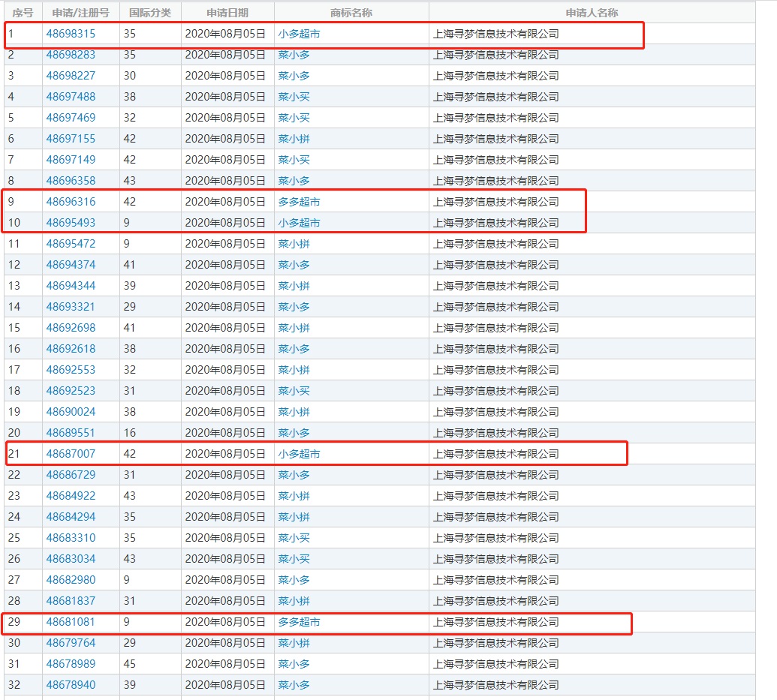
Task: Open application number 48679764
Action: click(71, 643)
